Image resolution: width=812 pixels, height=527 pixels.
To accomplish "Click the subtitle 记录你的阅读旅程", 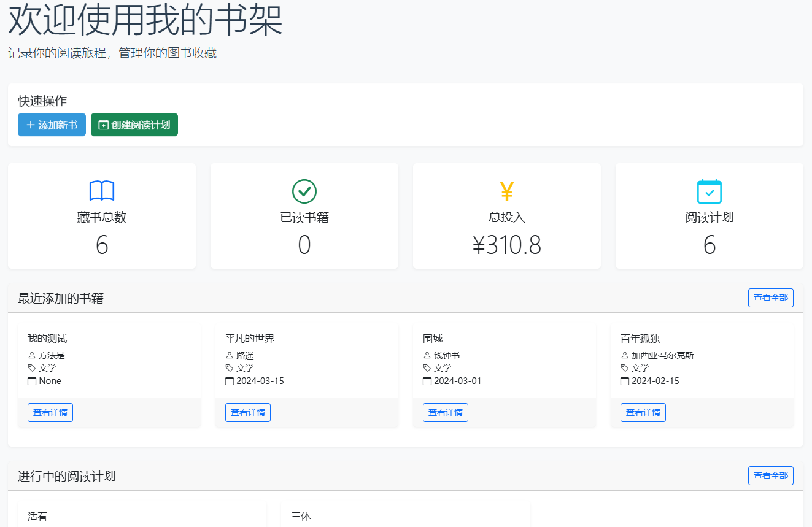I will pyautogui.click(x=57, y=53).
